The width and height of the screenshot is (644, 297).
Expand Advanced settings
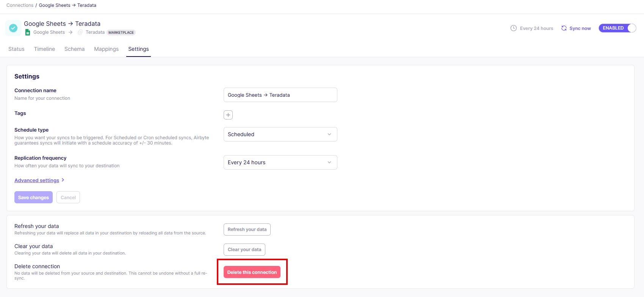coord(39,180)
